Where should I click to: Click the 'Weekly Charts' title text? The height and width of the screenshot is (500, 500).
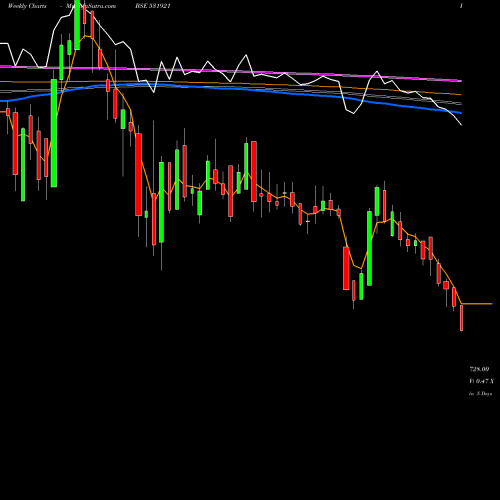27,6
